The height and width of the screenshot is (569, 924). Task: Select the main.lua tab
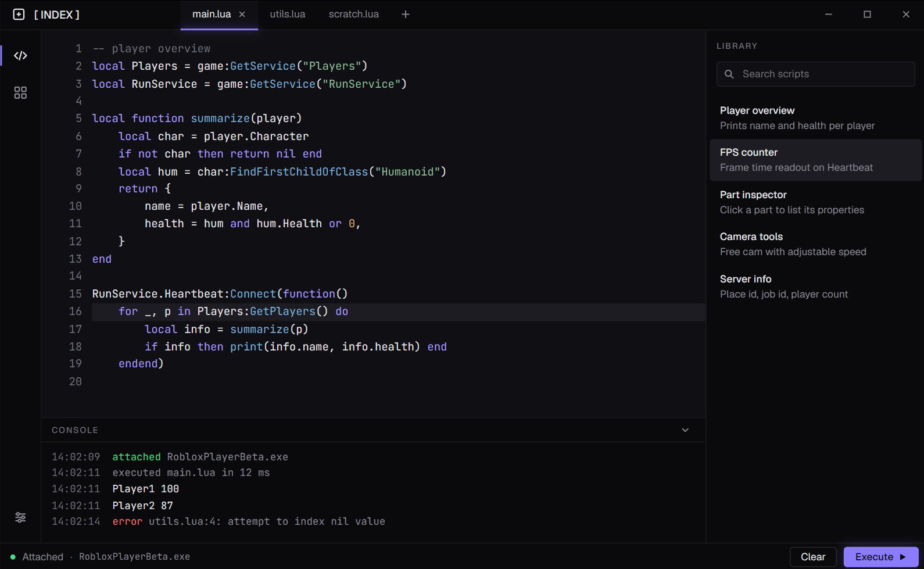(x=212, y=15)
